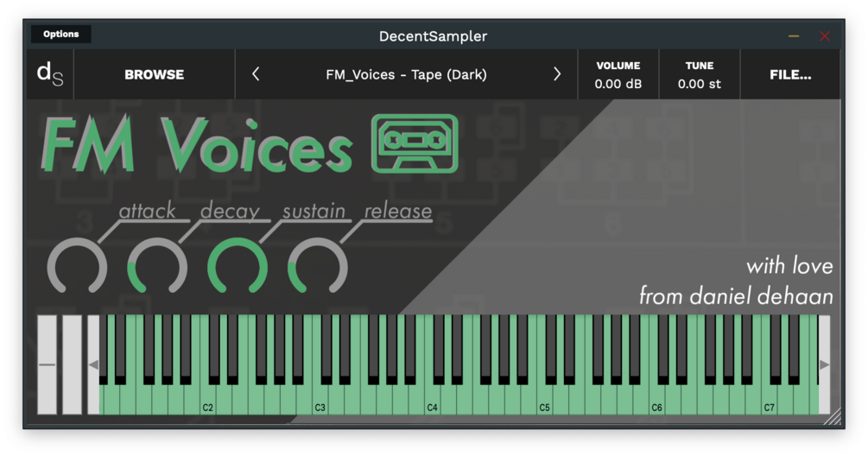Screen dimensions: 868x456
Task: Shift keyboard right with the arrow
Action: point(824,364)
